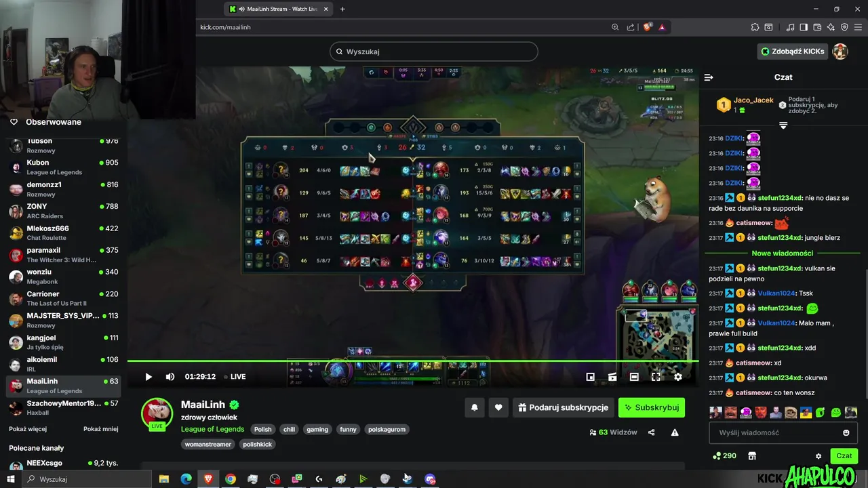Open Kubon channel in sidebar
Image resolution: width=868 pixels, height=488 pixels.
pyautogui.click(x=64, y=167)
